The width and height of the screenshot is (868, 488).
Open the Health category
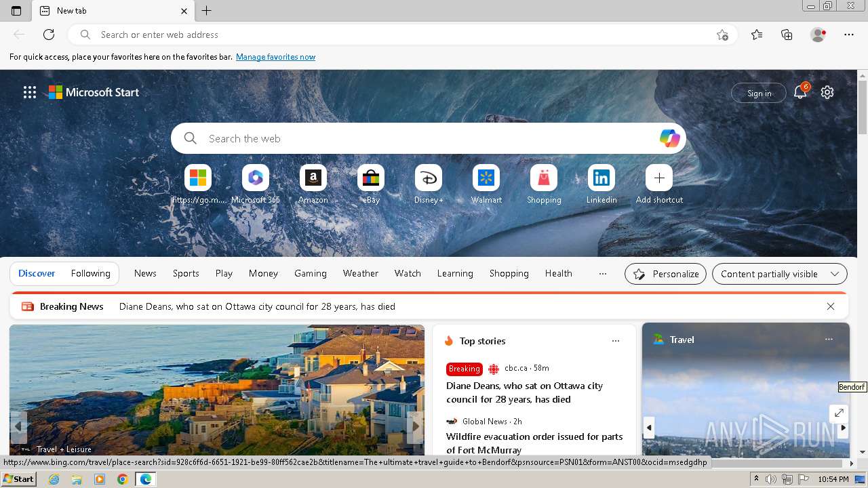tap(559, 273)
